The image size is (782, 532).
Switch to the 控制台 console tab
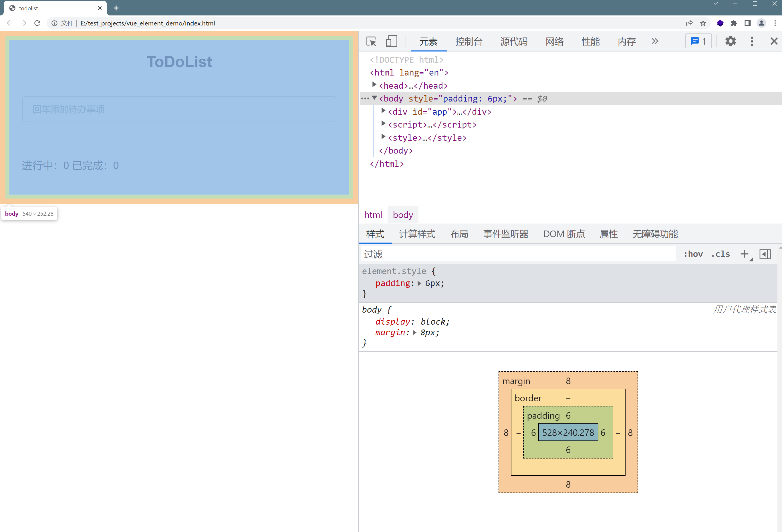[x=469, y=41]
